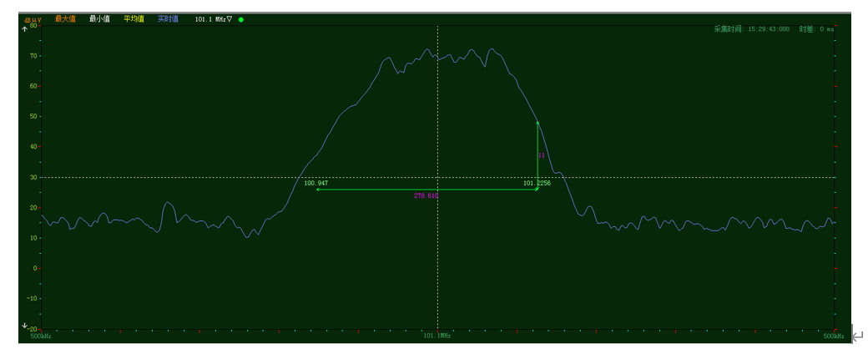The image size is (868, 359).
Task: Click the 采集时间 acquisition time readout
Action: (x=751, y=28)
